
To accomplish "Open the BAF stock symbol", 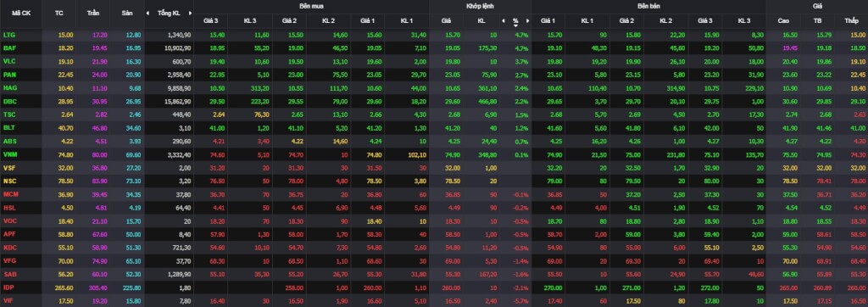I will (8, 47).
